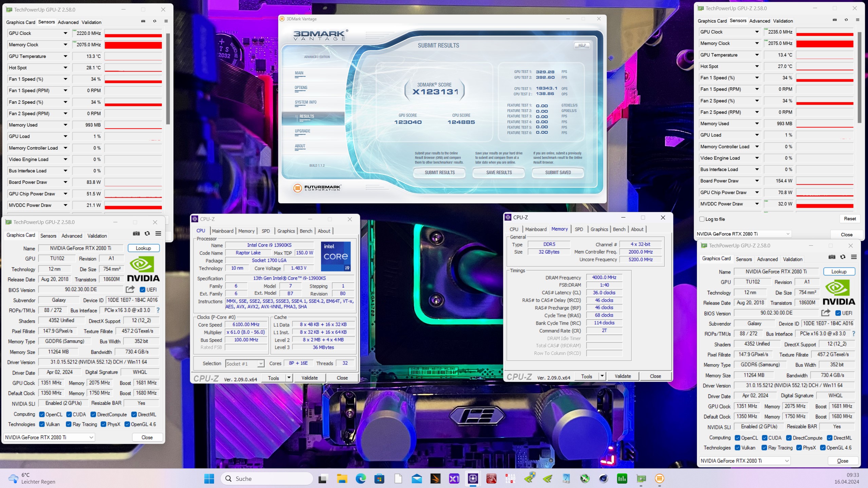Viewport: 868px width, 488px height.
Task: Open GPU-Z graphics card icon in taskbar
Action: click(x=641, y=478)
